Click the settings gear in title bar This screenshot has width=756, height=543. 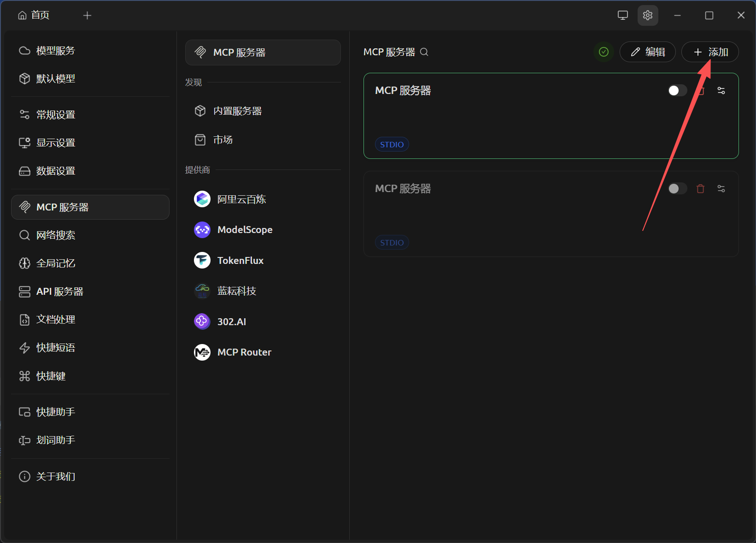[648, 15]
